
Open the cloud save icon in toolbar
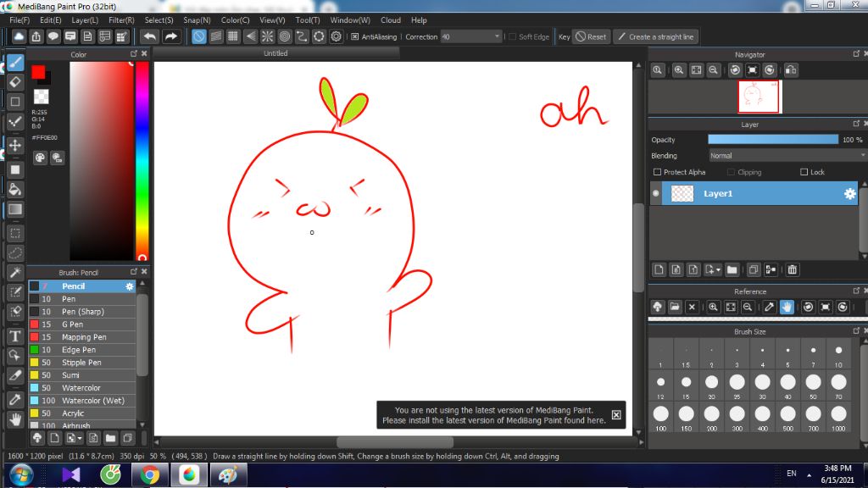coord(19,36)
